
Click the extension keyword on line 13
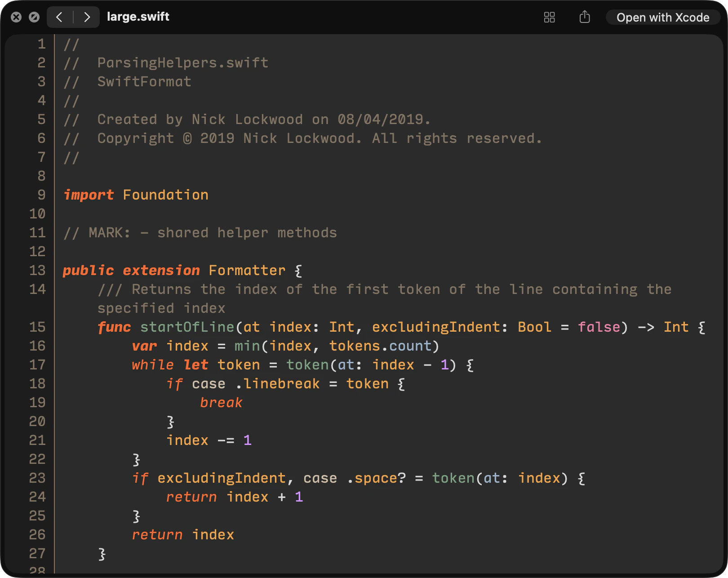pos(161,270)
